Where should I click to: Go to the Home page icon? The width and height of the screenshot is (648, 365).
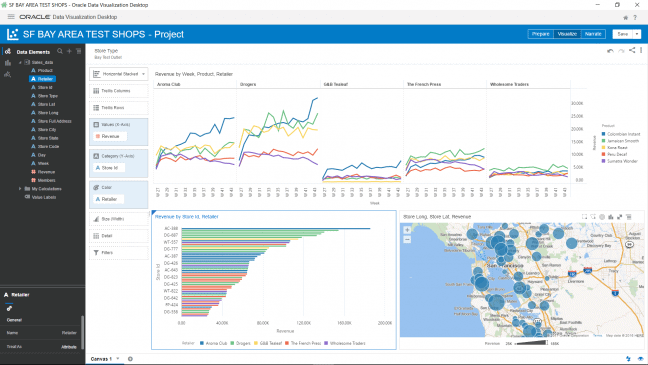[626, 17]
